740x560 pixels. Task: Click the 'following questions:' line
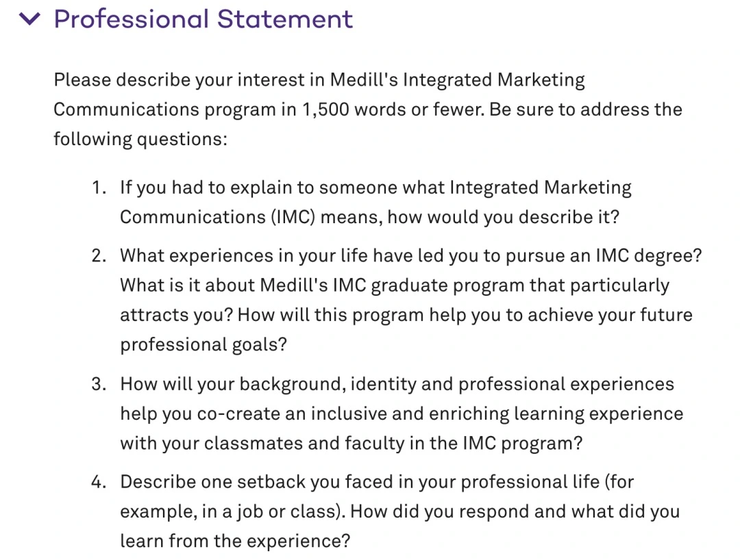pos(140,139)
